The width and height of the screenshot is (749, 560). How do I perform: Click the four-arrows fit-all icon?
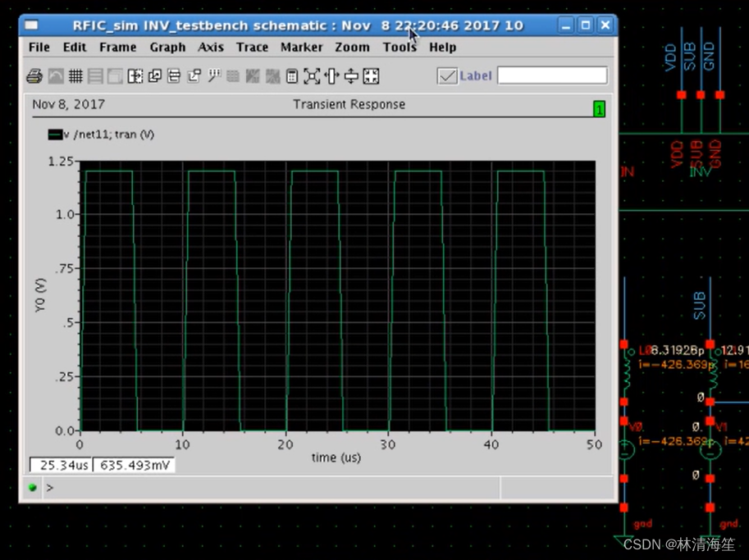(x=371, y=76)
